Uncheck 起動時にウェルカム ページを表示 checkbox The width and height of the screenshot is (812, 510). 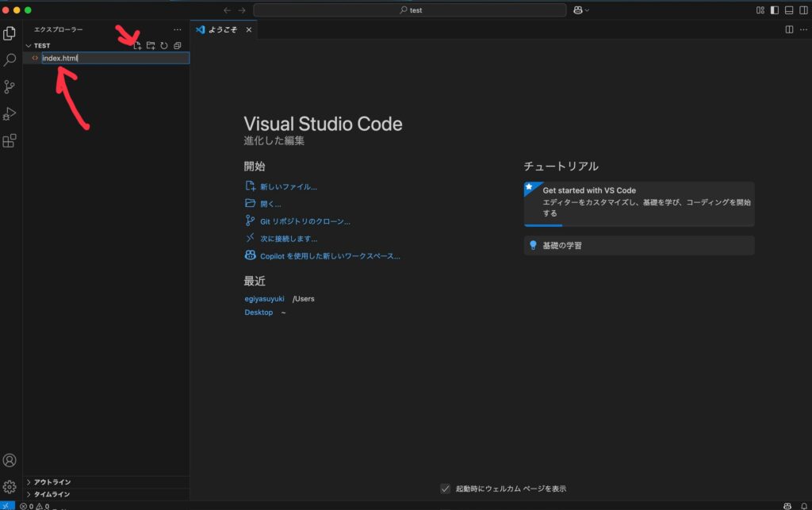click(x=446, y=489)
